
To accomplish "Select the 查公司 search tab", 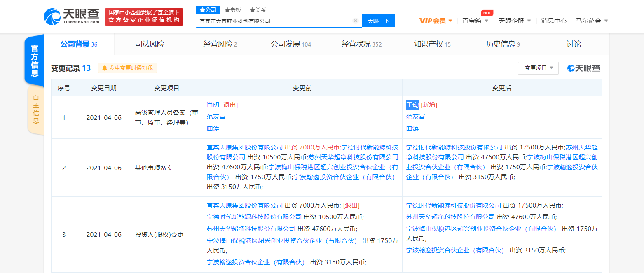I will pyautogui.click(x=208, y=10).
